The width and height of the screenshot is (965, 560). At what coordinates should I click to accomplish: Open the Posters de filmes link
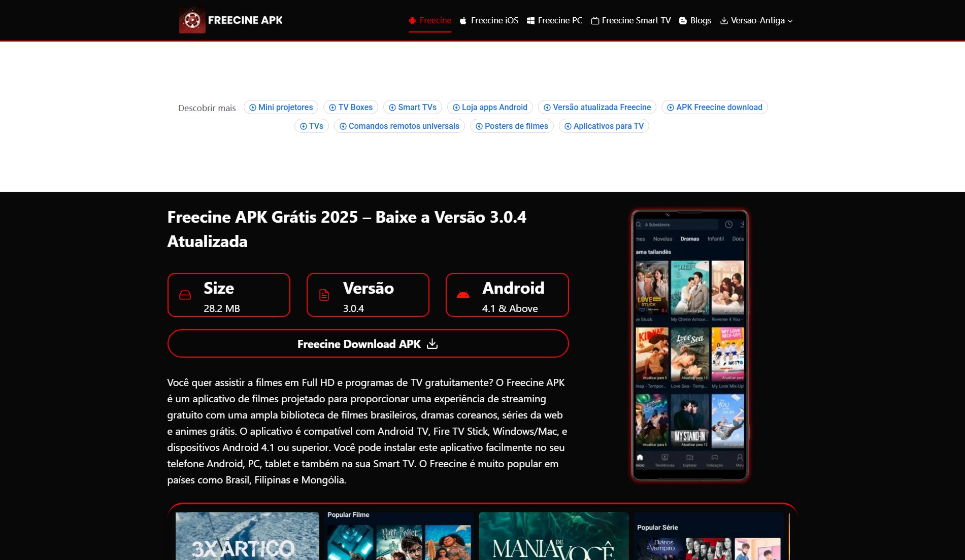tap(512, 126)
